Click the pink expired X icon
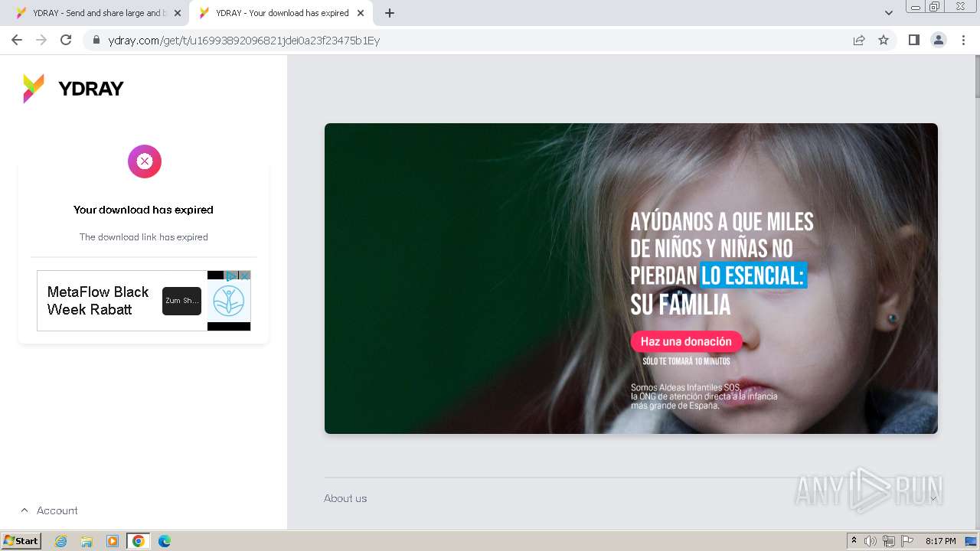 pos(145,161)
